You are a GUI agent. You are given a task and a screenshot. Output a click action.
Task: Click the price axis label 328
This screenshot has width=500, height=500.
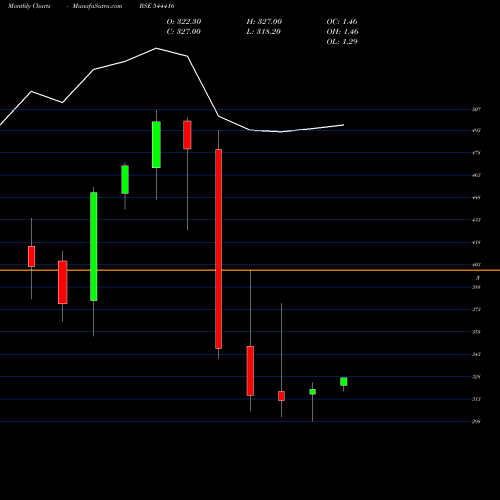click(x=476, y=377)
